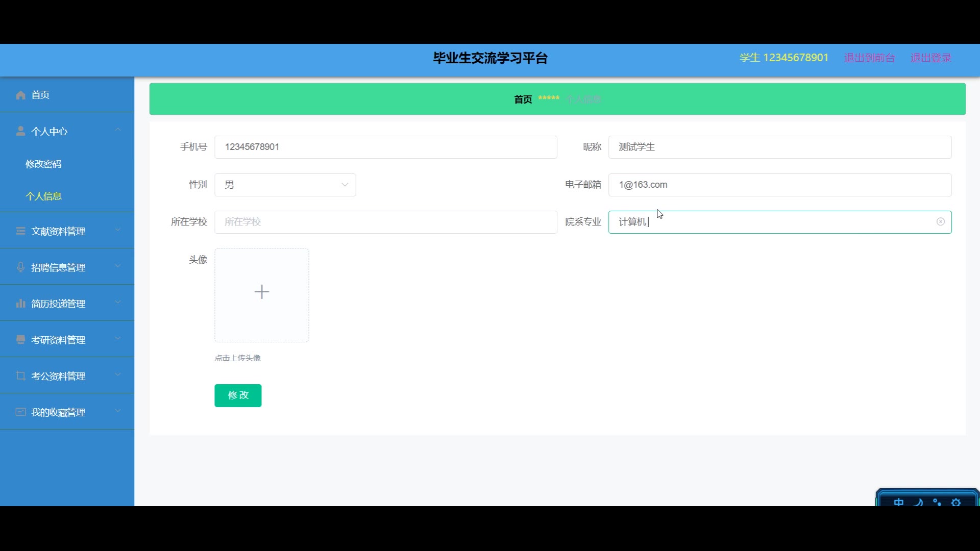980x551 pixels.
Task: Open the 修改密码 submenu item
Action: (43, 164)
